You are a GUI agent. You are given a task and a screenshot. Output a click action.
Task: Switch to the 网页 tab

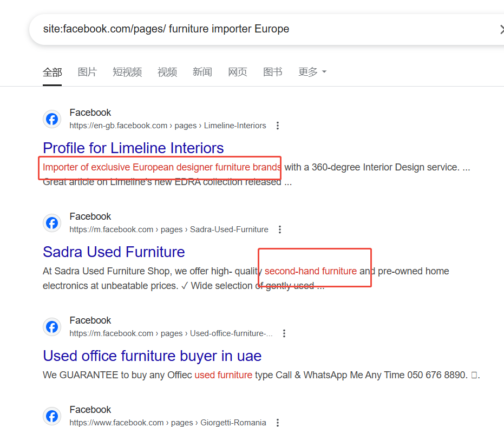point(238,72)
